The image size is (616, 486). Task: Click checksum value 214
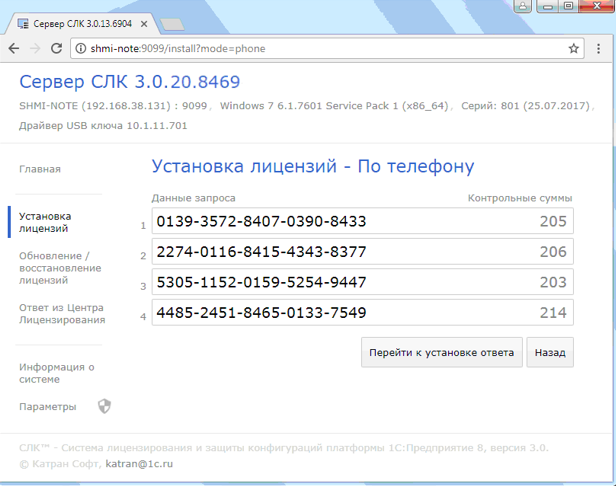click(553, 312)
